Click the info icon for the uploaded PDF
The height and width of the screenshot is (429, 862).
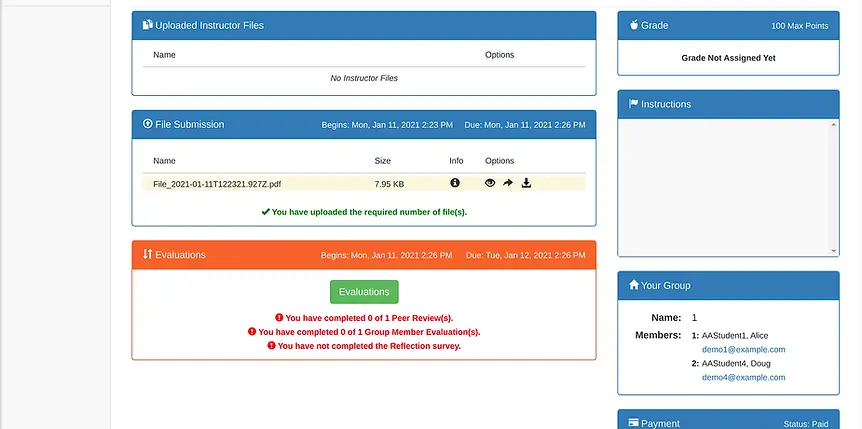[x=455, y=183]
